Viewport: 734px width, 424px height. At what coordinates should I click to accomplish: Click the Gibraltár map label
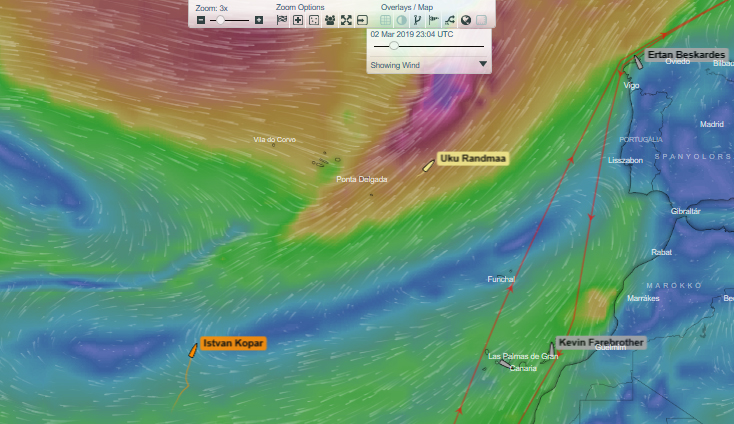pos(685,212)
